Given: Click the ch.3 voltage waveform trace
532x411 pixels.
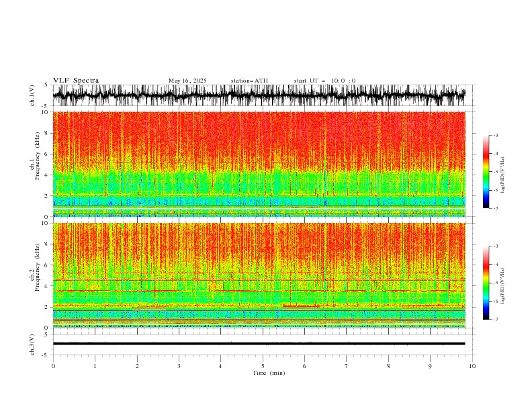Looking at the screenshot, I should [259, 344].
